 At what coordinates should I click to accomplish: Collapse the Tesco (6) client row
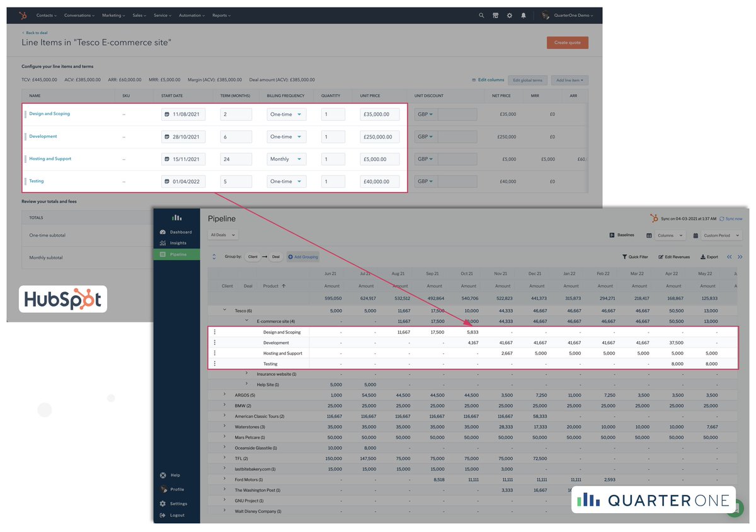coord(225,310)
